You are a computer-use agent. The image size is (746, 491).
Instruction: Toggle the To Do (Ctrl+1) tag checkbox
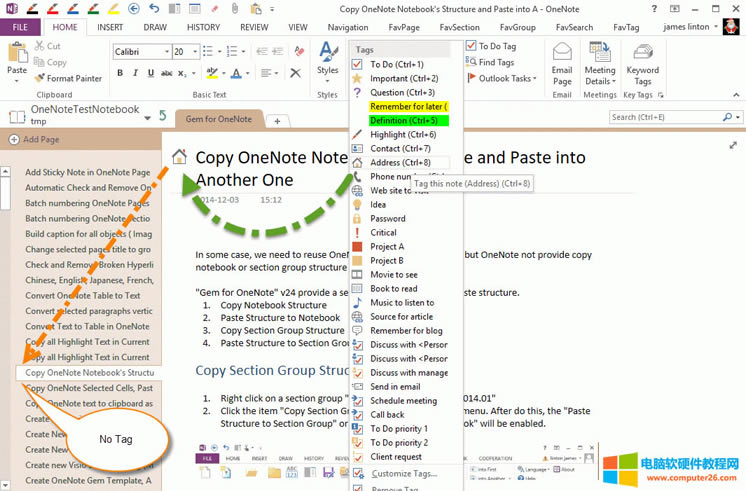358,64
